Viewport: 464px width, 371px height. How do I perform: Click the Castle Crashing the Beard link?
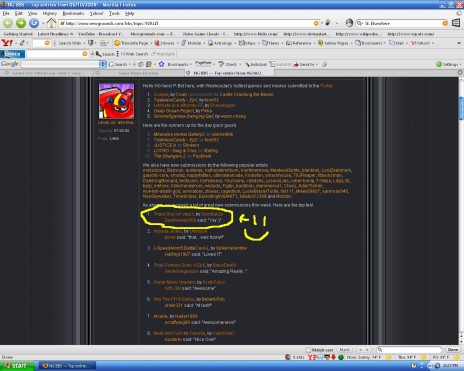(x=246, y=94)
